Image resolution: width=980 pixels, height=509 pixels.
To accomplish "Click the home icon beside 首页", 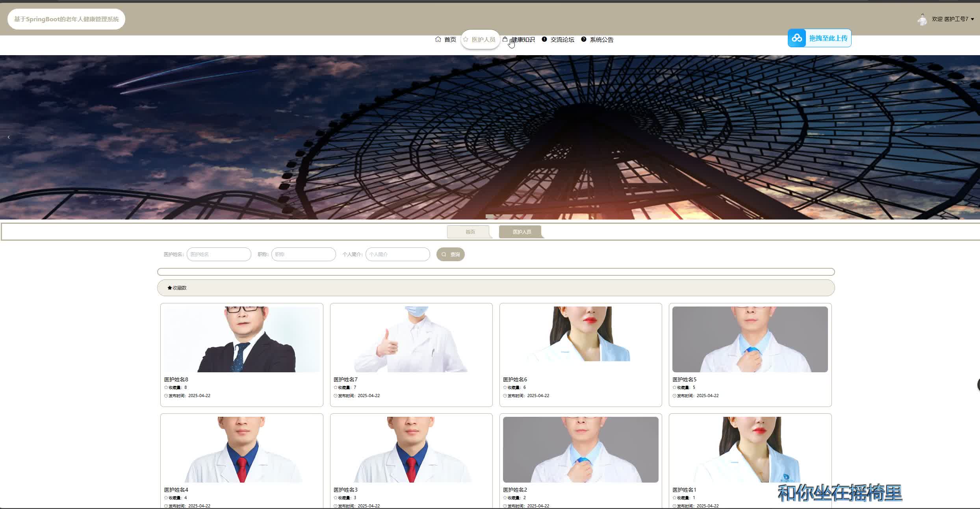I will point(438,39).
